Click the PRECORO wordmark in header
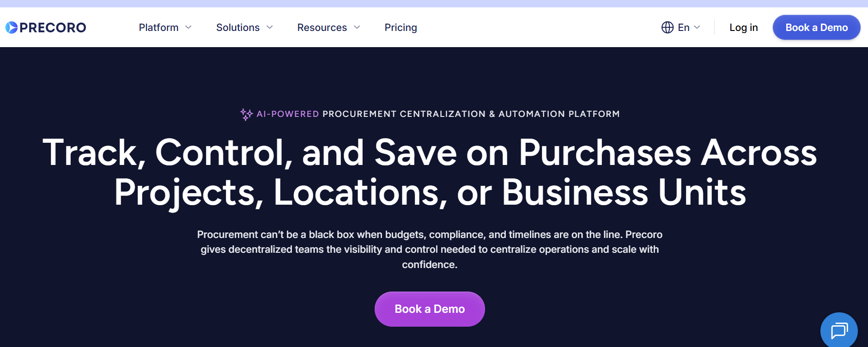Screen dimensions: 868x347 [53, 28]
